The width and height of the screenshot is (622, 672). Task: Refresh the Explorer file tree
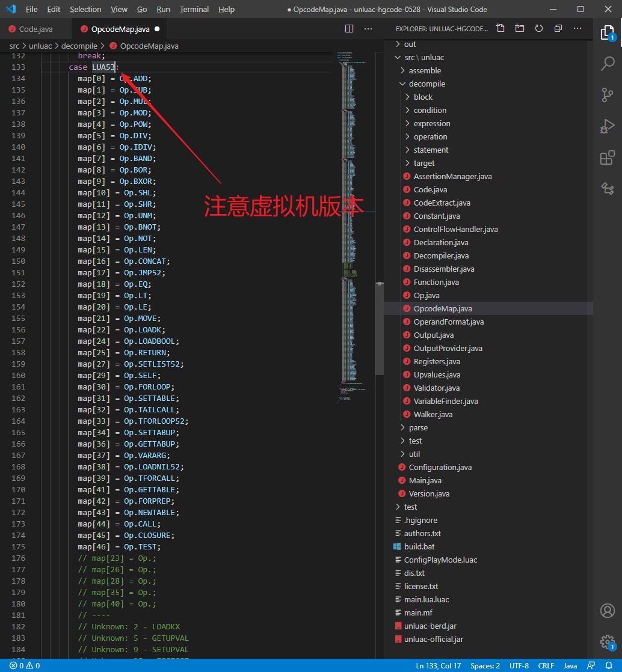539,28
